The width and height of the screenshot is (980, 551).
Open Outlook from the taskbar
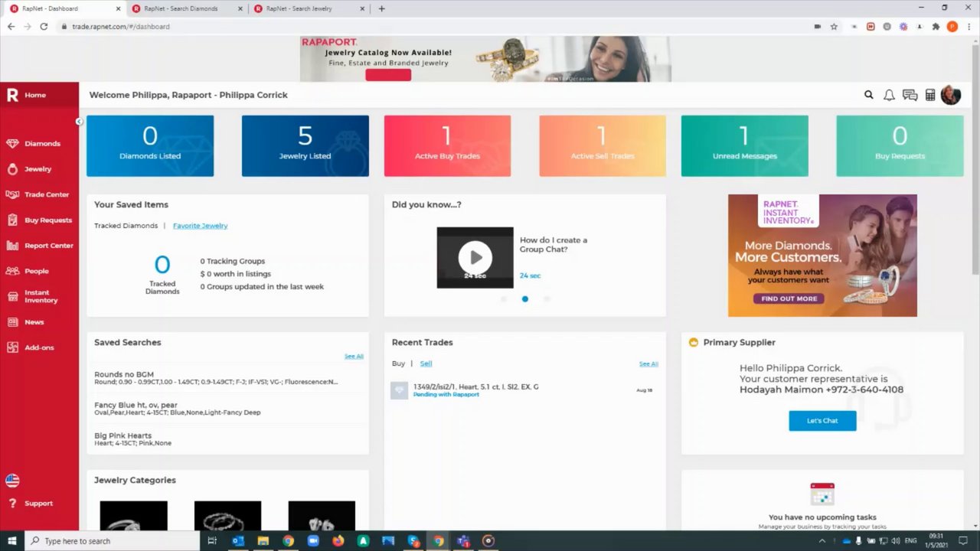(237, 541)
